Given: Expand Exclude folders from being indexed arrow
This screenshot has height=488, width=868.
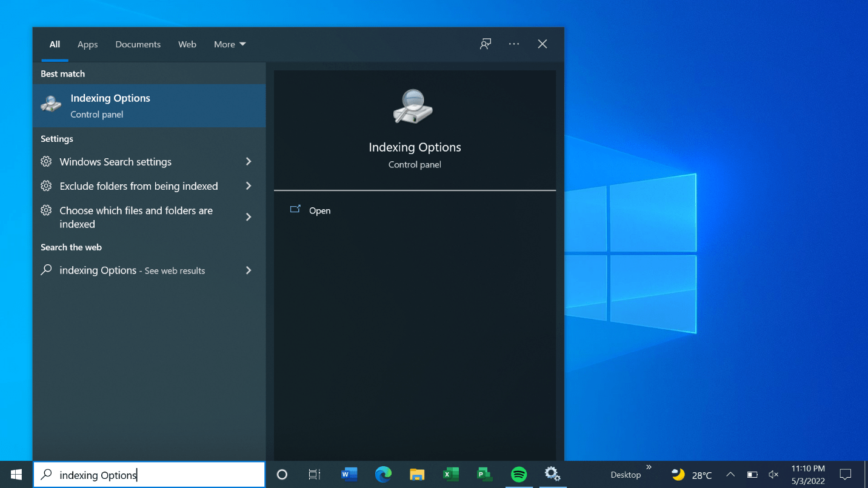Looking at the screenshot, I should pyautogui.click(x=249, y=186).
